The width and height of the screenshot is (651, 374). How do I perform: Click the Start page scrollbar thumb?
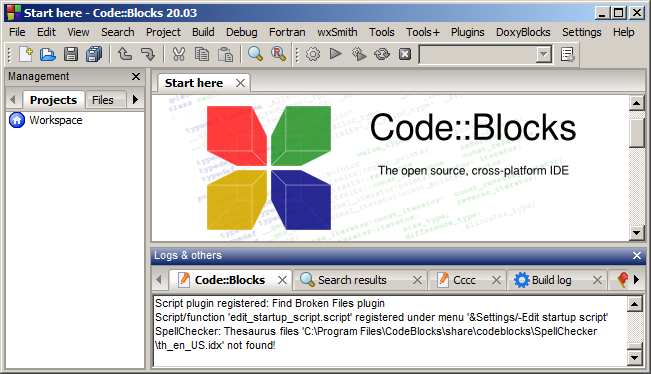pos(636,133)
